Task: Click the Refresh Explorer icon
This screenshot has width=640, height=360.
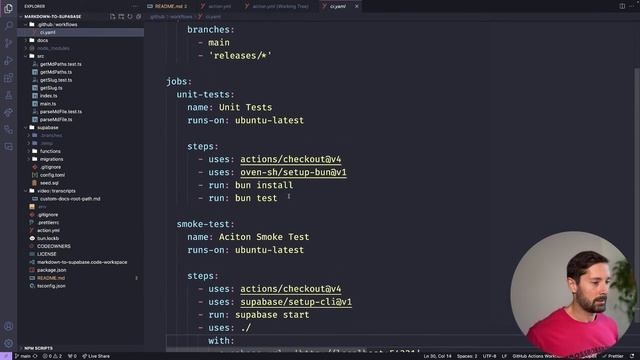Action: click(x=130, y=16)
